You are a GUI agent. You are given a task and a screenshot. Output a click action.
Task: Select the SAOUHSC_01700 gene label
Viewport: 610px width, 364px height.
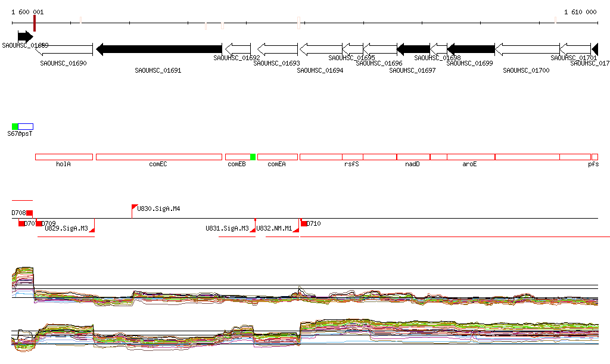[x=527, y=70]
